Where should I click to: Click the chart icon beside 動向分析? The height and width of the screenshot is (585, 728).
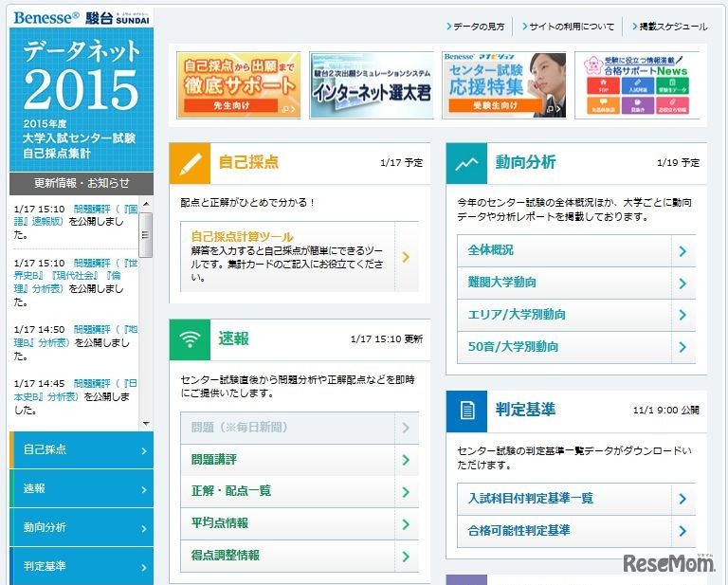(466, 163)
